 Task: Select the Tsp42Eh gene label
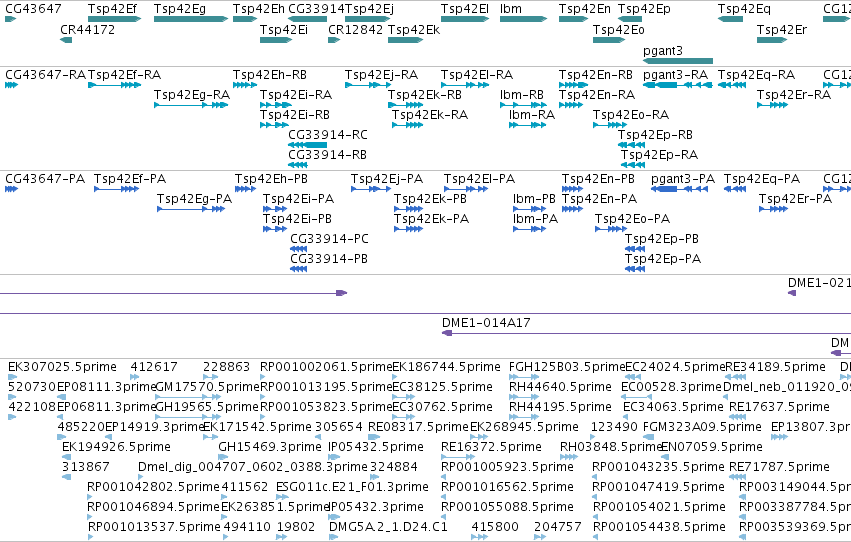pos(258,9)
